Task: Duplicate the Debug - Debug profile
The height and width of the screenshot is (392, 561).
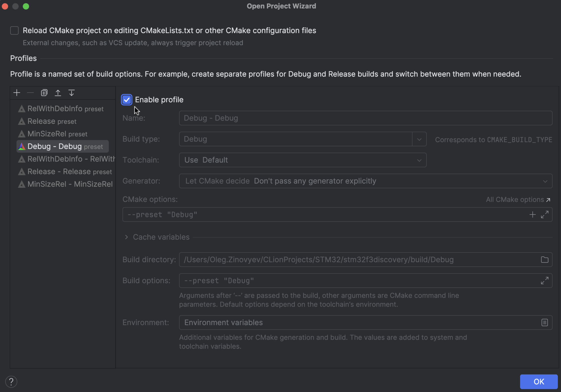Action: point(44,93)
